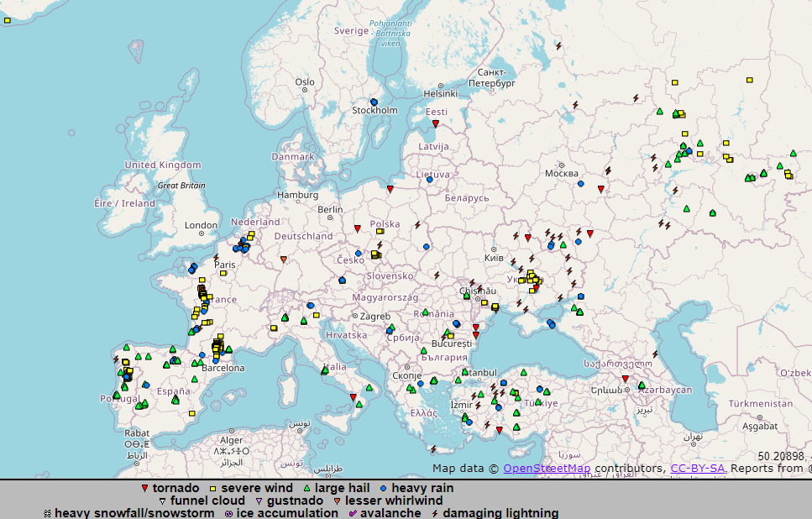Click the large hail marker in Azərbaycan
Image resolution: width=812 pixels, height=519 pixels.
tap(642, 385)
